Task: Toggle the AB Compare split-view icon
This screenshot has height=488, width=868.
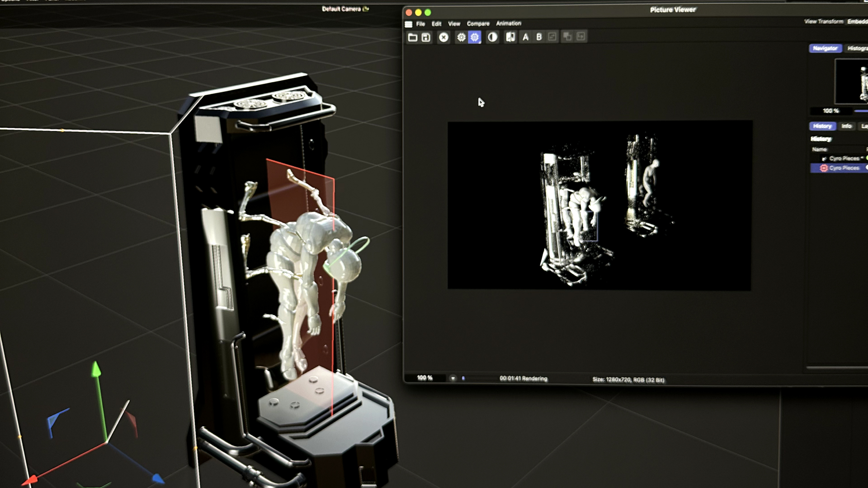Action: (510, 37)
